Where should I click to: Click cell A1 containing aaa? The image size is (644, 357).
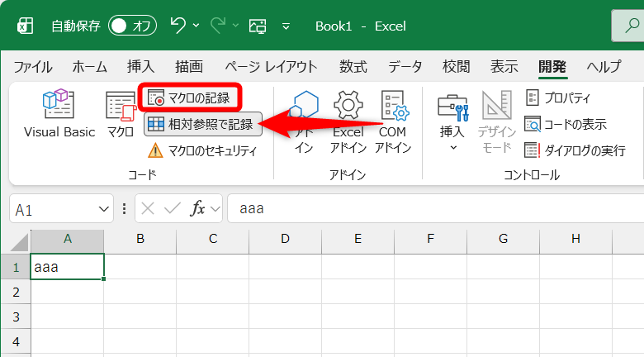coord(68,267)
